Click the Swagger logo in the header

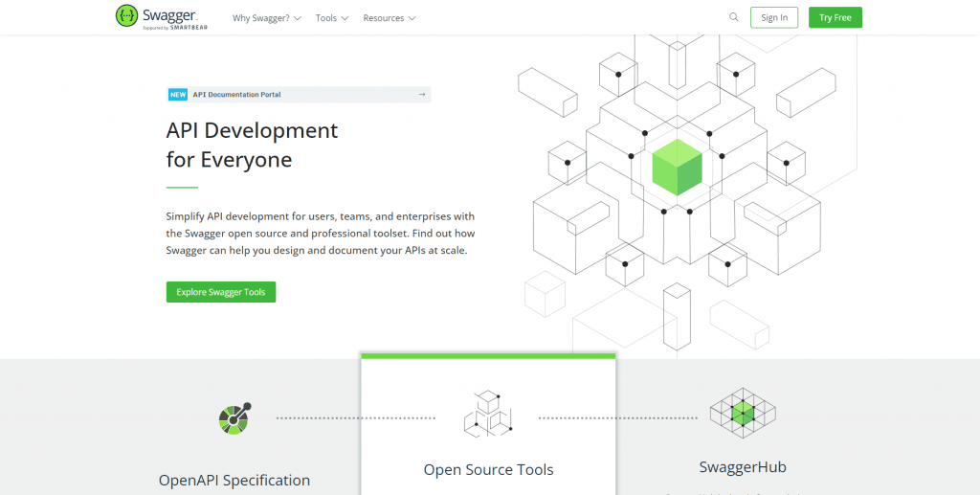coord(161,16)
